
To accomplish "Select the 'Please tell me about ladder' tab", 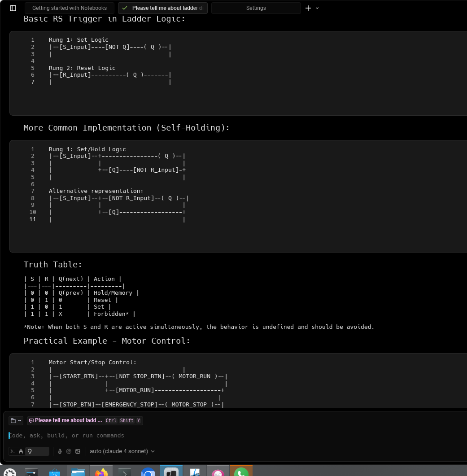I will [x=162, y=8].
